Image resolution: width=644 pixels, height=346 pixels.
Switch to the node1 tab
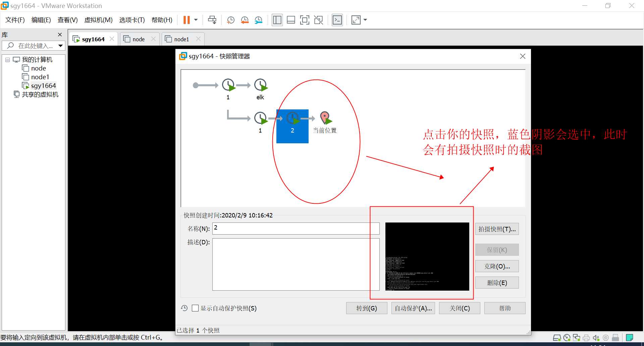181,39
